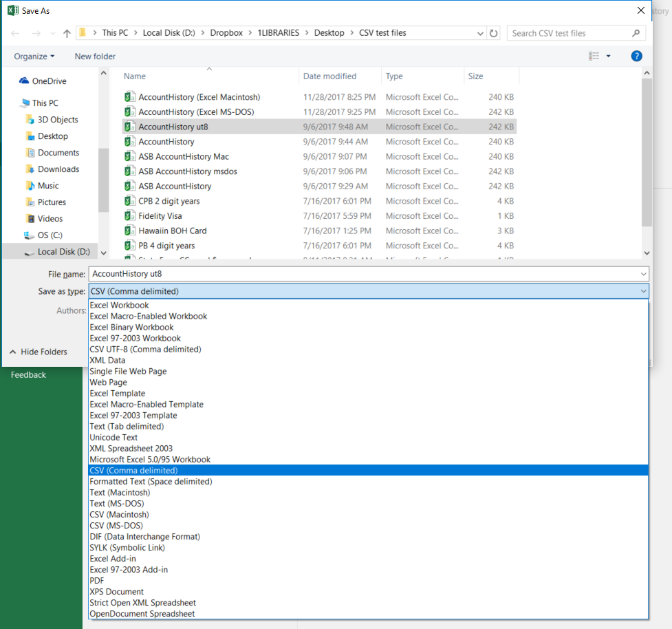Select CSV (Macintosh) file type

pos(368,515)
